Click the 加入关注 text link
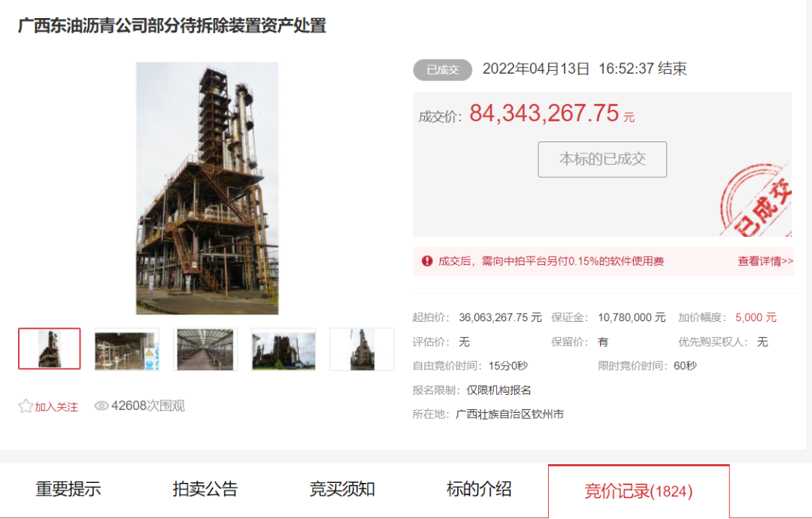The image size is (812, 519). click(56, 407)
